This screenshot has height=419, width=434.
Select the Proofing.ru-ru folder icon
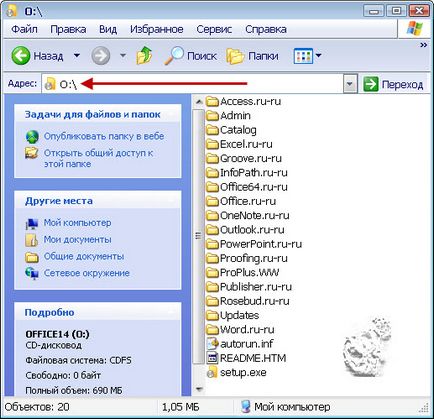point(212,258)
